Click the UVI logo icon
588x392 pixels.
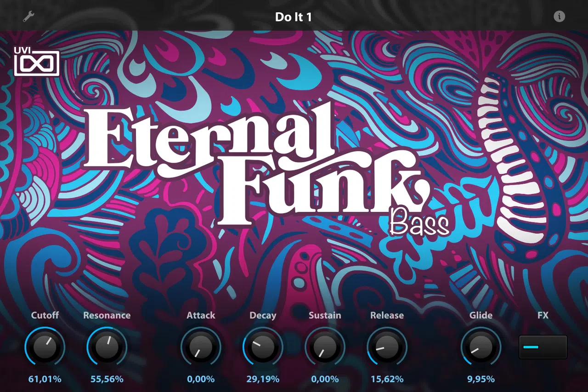point(37,60)
